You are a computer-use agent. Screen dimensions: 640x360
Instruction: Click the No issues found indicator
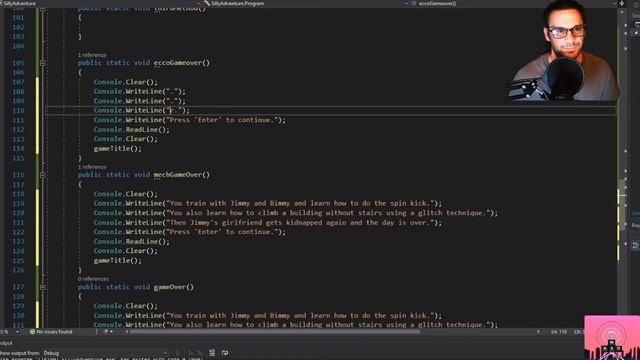pyautogui.click(x=51, y=332)
